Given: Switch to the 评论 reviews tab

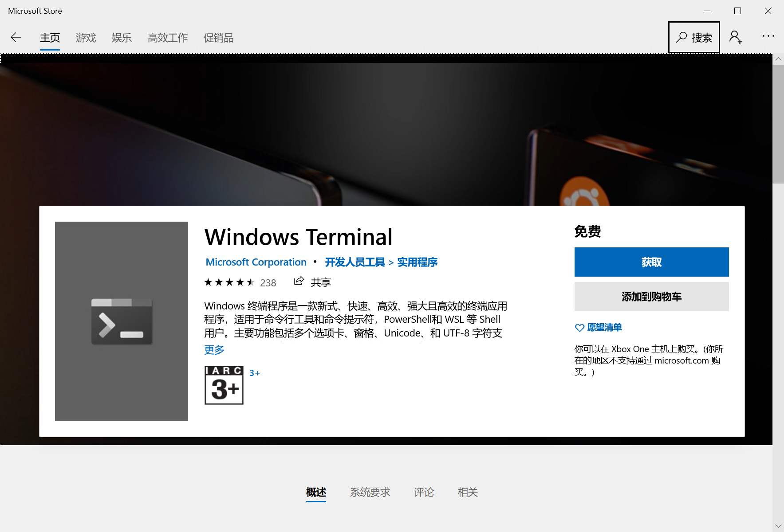Looking at the screenshot, I should pyautogui.click(x=424, y=492).
